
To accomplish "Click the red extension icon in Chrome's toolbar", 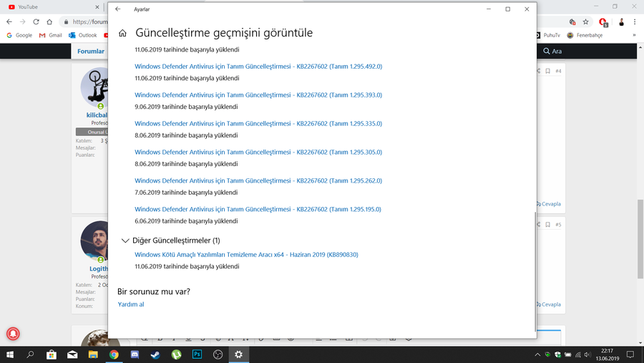I will (603, 22).
